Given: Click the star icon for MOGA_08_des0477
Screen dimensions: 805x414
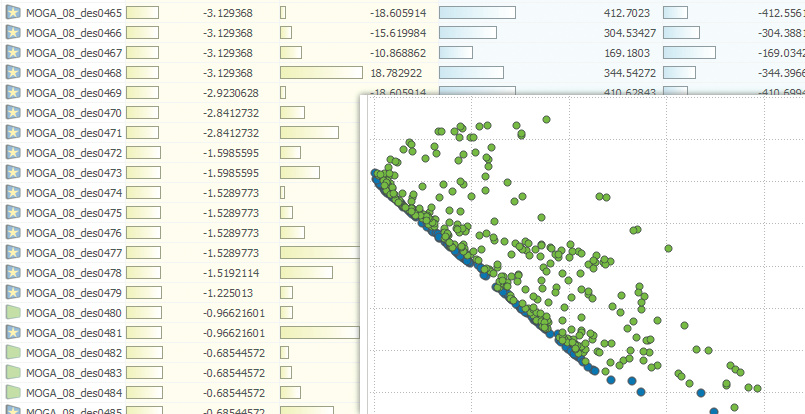Looking at the screenshot, I should click(13, 252).
